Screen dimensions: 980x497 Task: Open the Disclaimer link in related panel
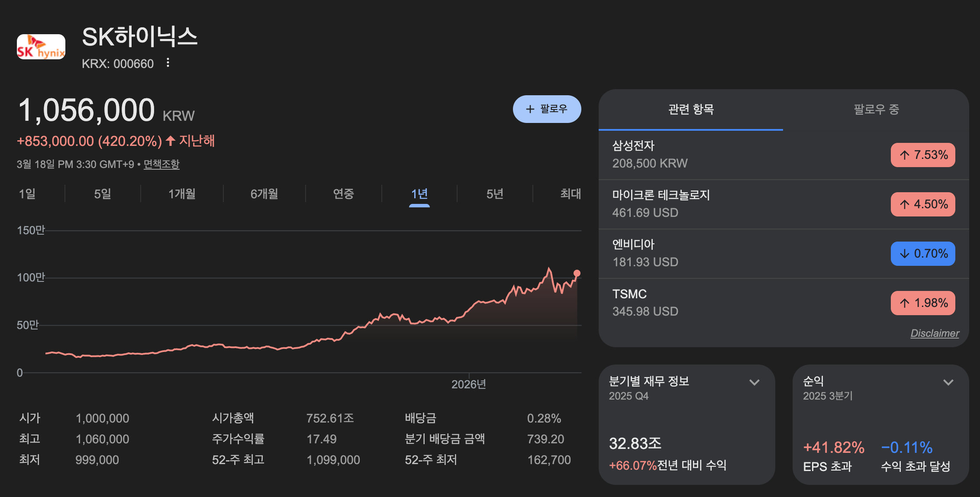(935, 333)
